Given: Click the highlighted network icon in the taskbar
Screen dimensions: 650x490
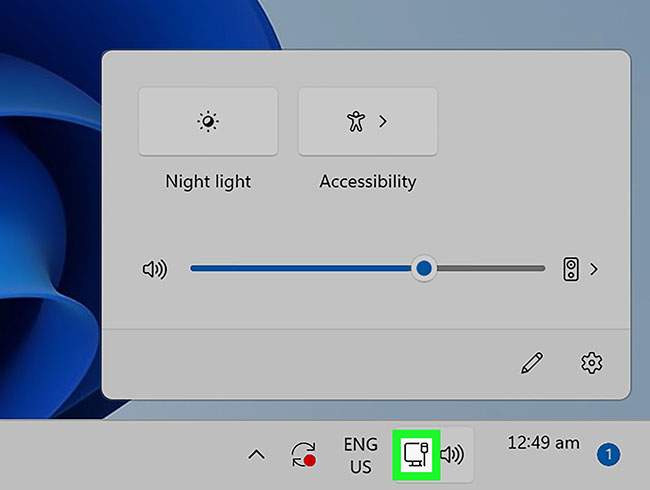Looking at the screenshot, I should (415, 455).
